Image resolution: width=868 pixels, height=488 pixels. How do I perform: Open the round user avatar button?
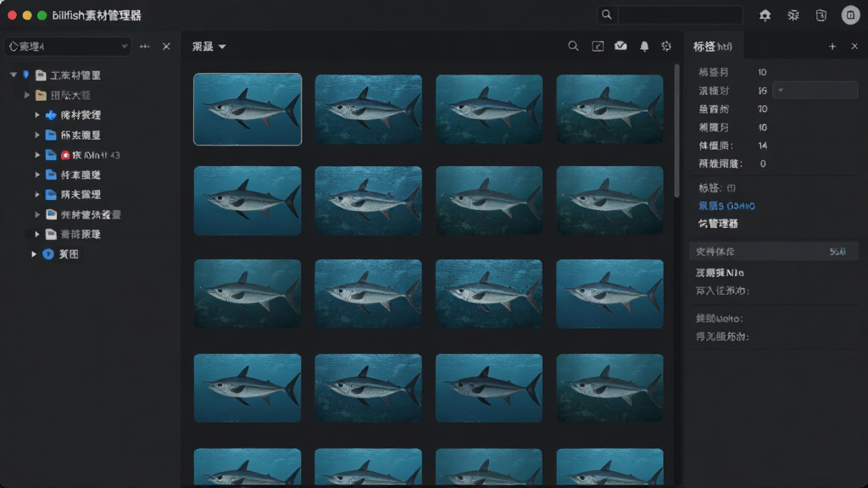850,15
